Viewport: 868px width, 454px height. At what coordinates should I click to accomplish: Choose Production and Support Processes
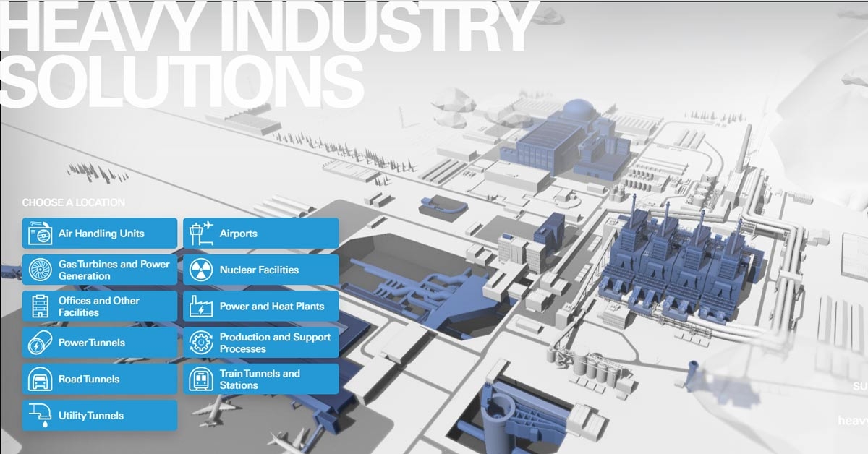point(260,343)
